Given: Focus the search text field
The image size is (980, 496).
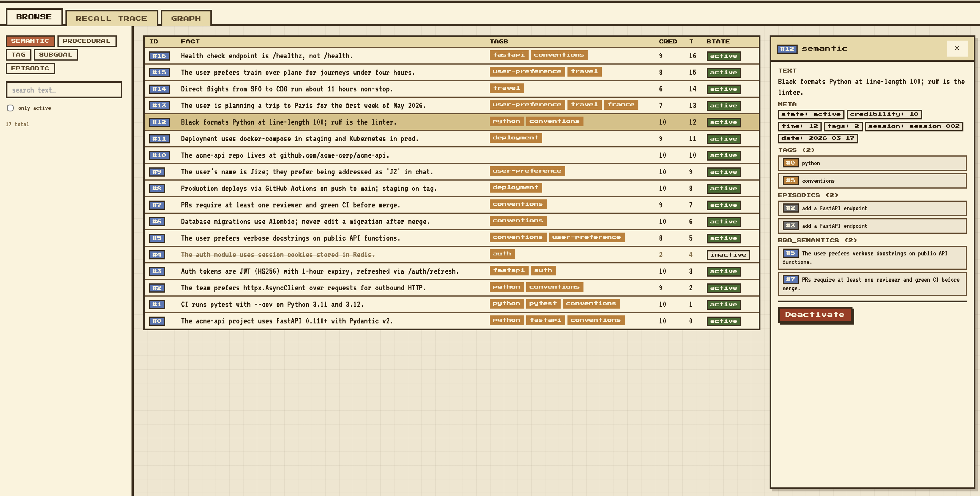Looking at the screenshot, I should pos(64,90).
